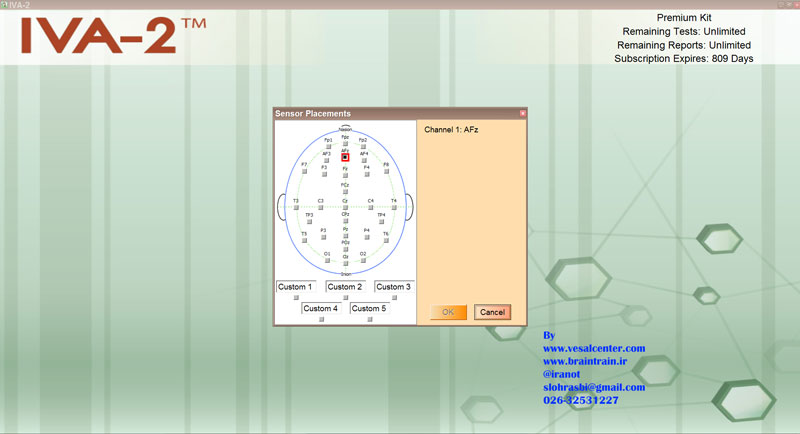Click the 'Channel 1: AFz' label
The width and height of the screenshot is (800, 434).
(451, 130)
